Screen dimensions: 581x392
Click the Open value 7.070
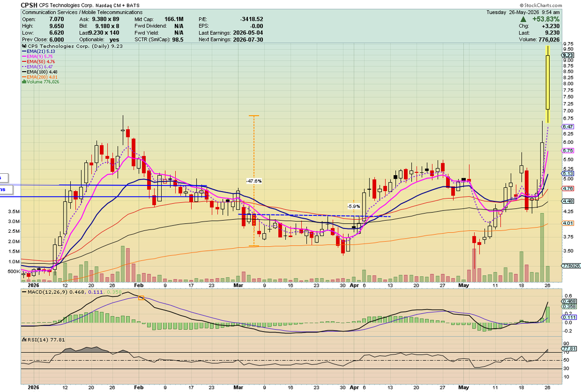pos(58,19)
